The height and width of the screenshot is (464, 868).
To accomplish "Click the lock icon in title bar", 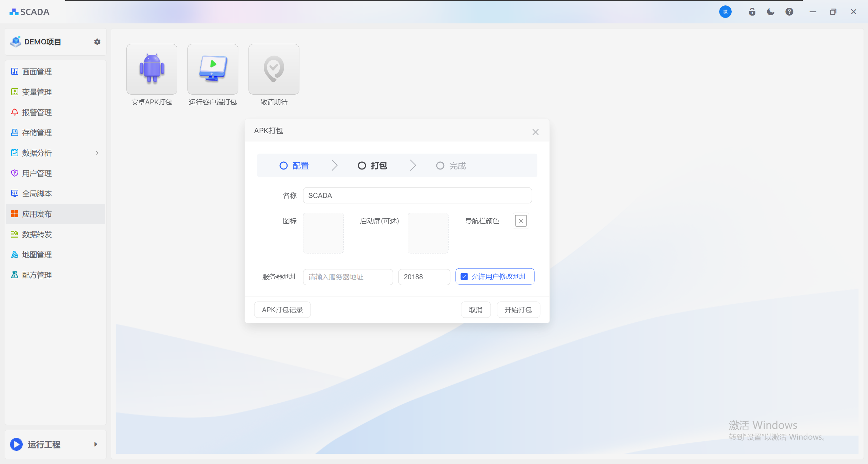I will point(752,12).
